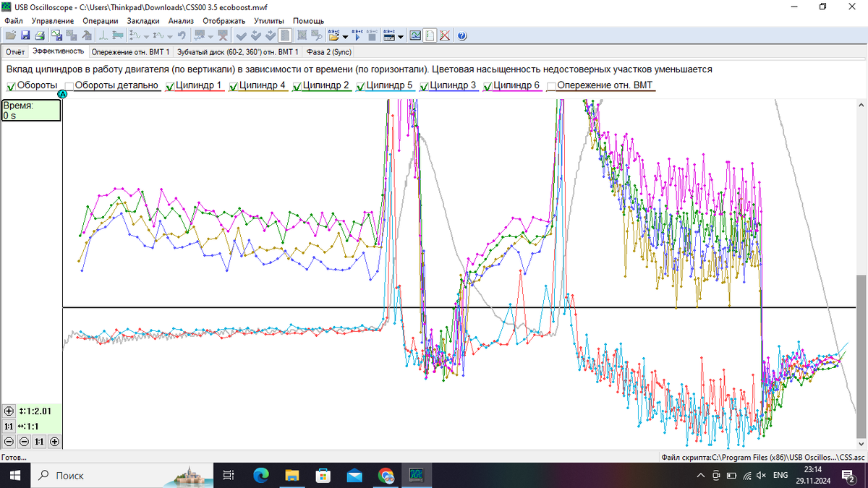Click the Время: 0 s readout box
868x488 pixels.
coord(31,110)
